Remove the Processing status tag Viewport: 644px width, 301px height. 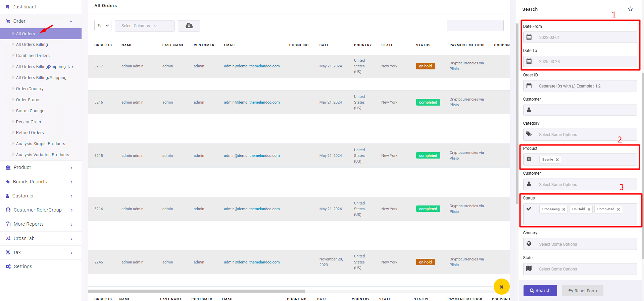564,209
